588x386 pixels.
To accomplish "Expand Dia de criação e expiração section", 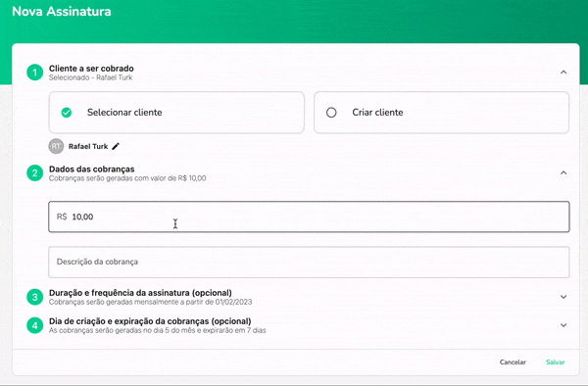I will click(563, 325).
